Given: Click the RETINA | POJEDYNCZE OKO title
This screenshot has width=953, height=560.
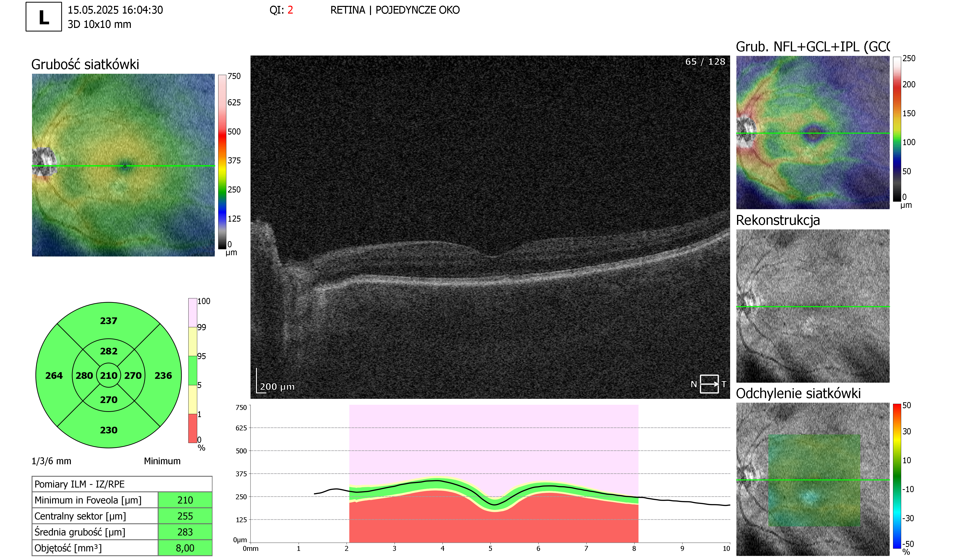Looking at the screenshot, I should [x=395, y=10].
